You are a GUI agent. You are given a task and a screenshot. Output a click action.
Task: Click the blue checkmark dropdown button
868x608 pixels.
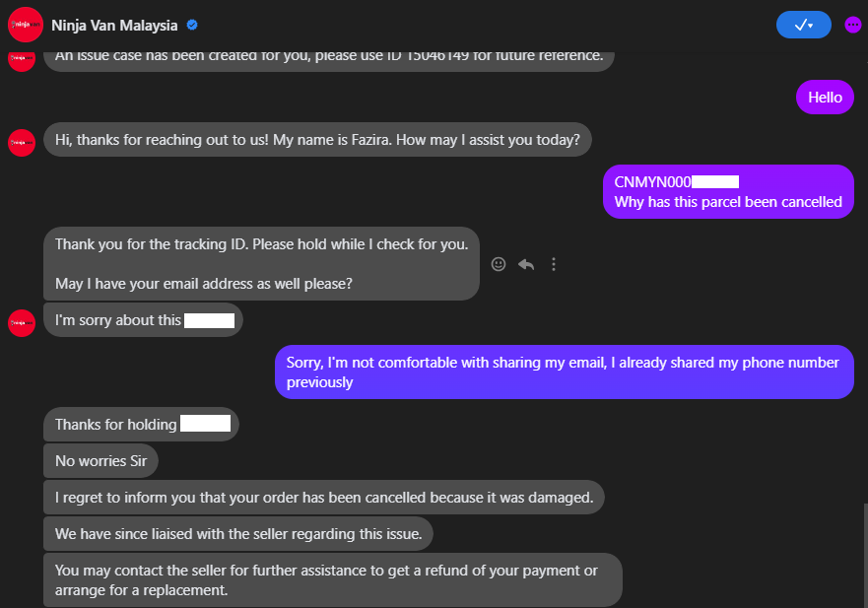(x=803, y=26)
